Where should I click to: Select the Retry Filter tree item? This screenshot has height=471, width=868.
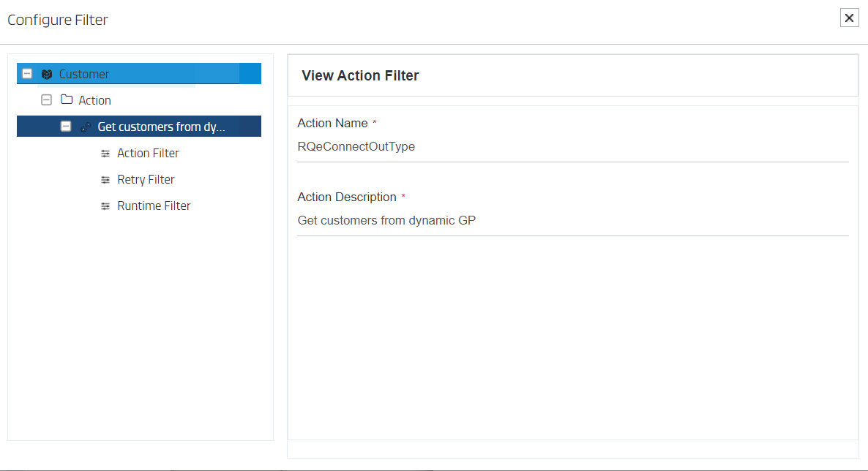[146, 179]
